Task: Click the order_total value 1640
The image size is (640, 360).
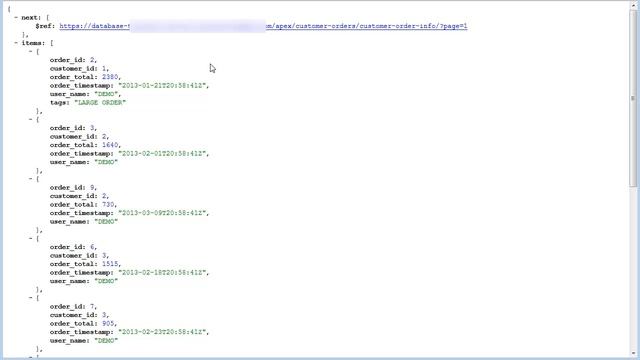Action: [x=110, y=145]
